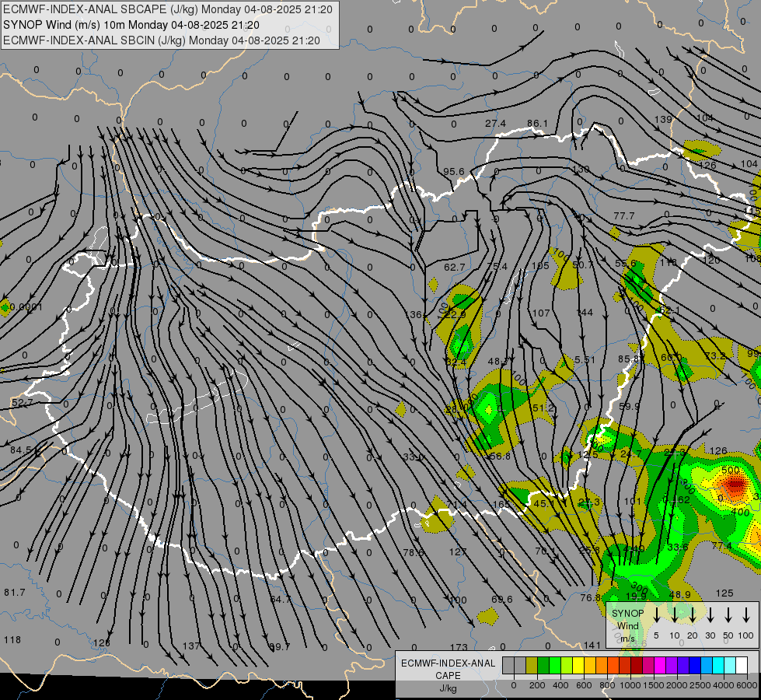Click the 1500 tick label on CAPE scale
Image resolution: width=761 pixels, height=700 pixels.
pos(653,685)
